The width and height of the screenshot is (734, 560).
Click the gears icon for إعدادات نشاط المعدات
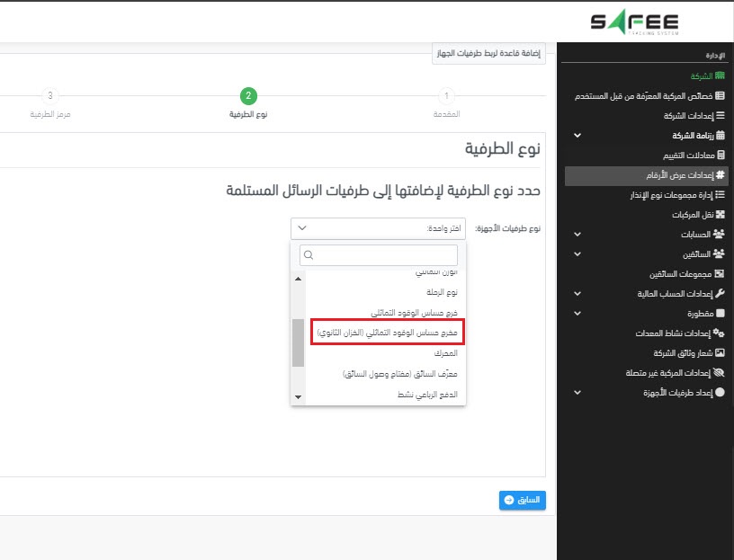(720, 333)
